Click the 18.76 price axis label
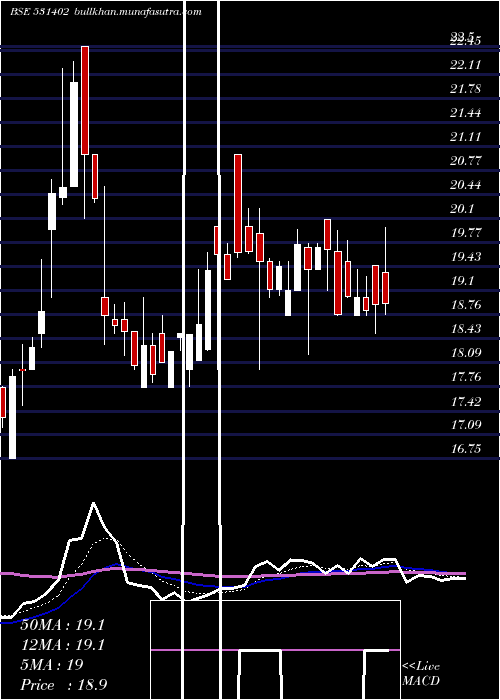The width and height of the screenshot is (500, 700). tap(466, 305)
